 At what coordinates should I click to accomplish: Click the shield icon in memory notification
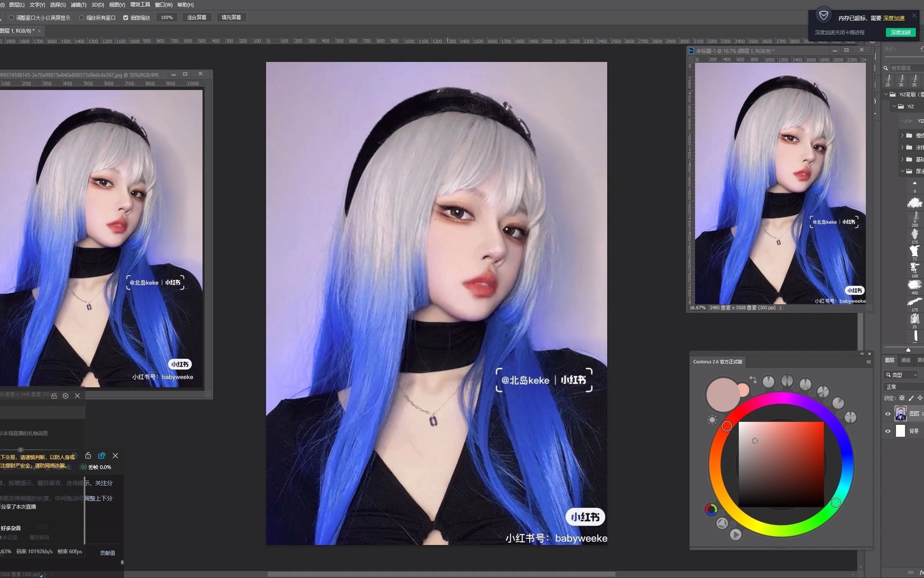823,16
